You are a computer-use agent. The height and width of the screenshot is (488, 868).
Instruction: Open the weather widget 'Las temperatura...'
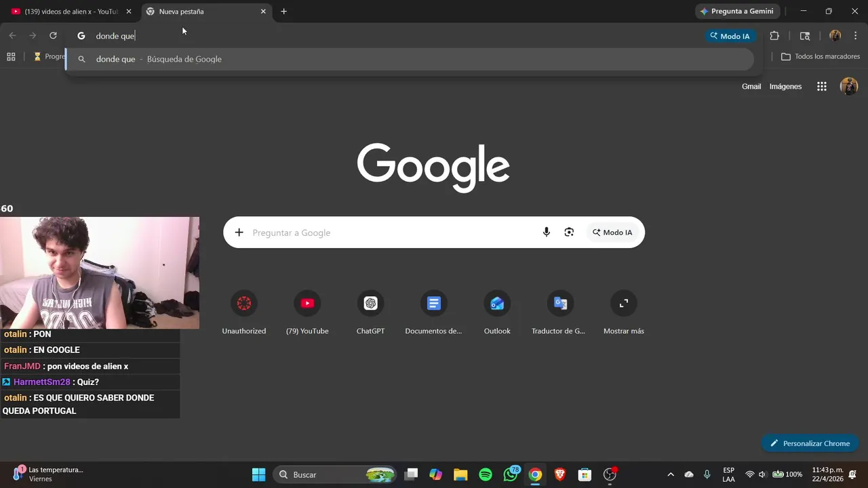[x=49, y=474]
